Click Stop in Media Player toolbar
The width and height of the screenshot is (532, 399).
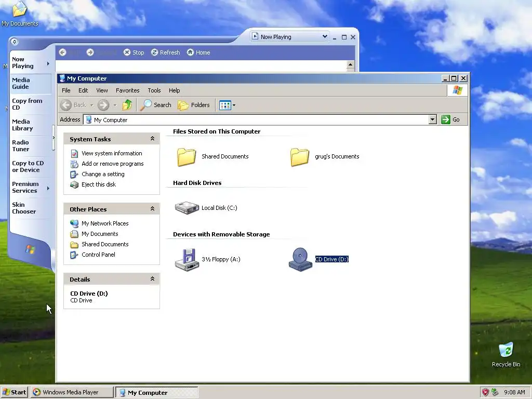click(134, 52)
